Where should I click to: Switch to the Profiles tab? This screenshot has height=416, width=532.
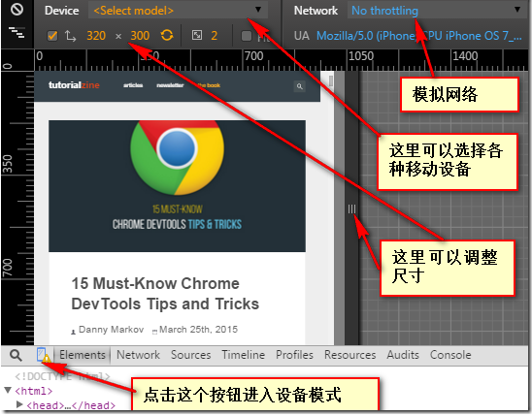click(x=294, y=355)
